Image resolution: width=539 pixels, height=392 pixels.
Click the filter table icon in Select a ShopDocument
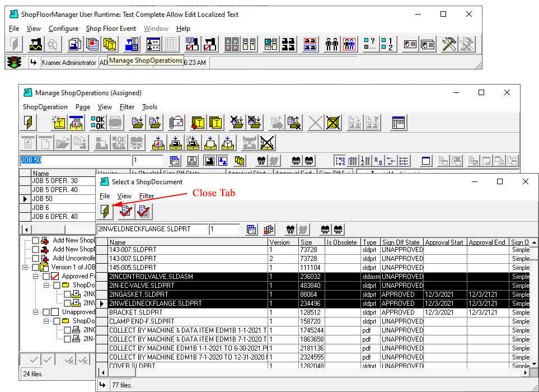pyautogui.click(x=252, y=230)
